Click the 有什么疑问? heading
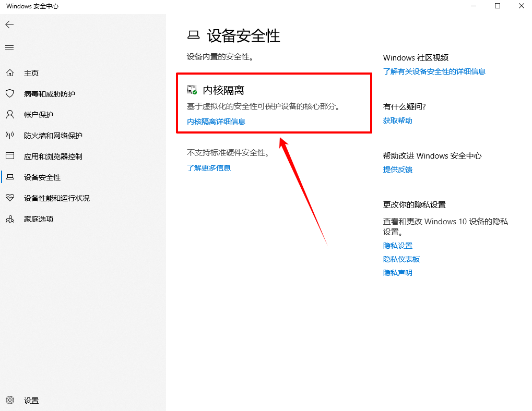 point(405,107)
